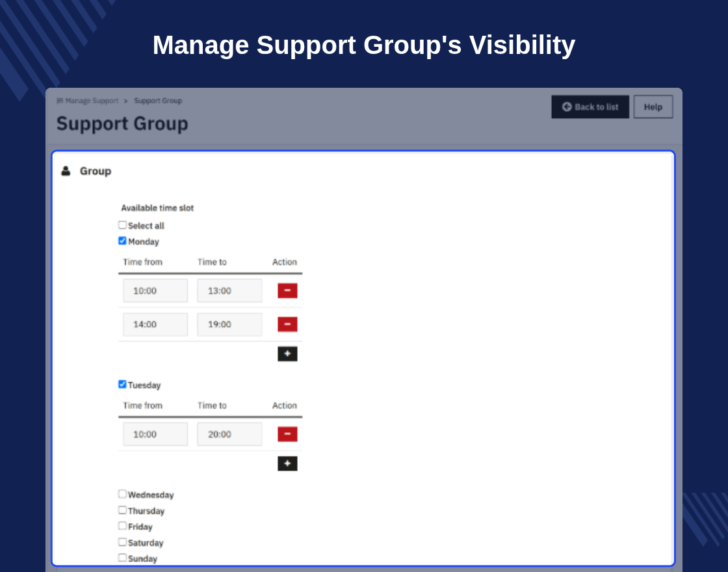Uncheck the Monday checkbox
The height and width of the screenshot is (572, 728).
coord(122,241)
